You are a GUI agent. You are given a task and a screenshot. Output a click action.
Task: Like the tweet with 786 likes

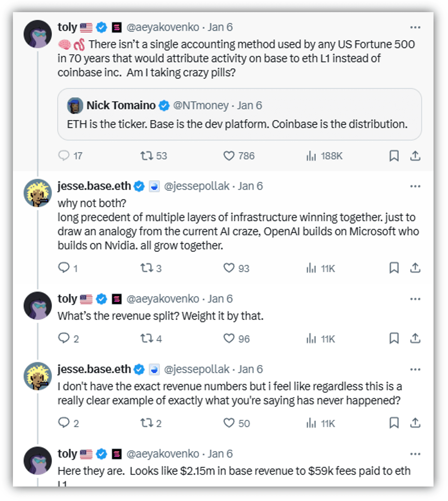(x=229, y=156)
